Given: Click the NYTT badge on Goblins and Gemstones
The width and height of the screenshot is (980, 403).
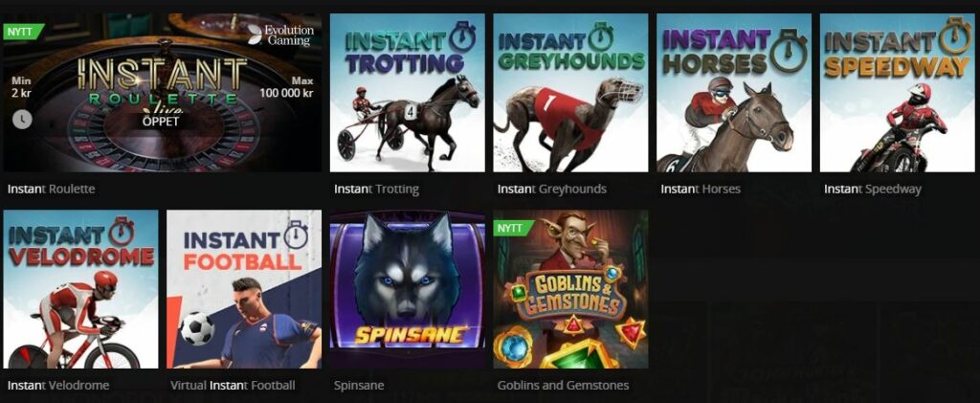Looking at the screenshot, I should click(512, 228).
